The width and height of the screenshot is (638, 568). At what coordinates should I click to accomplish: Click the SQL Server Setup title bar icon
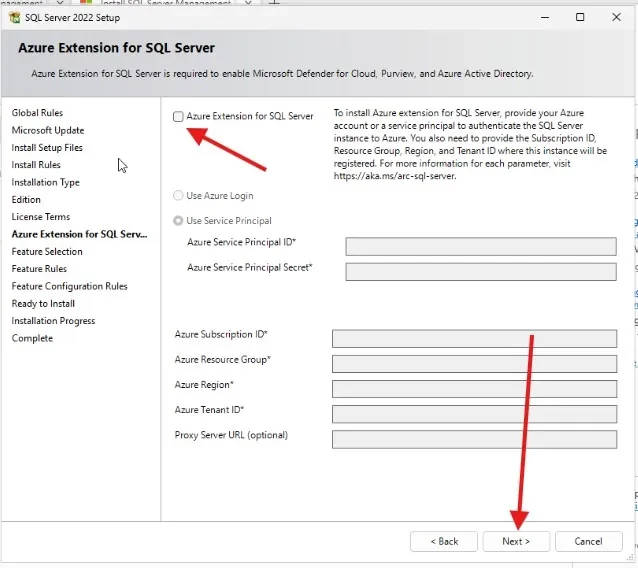click(x=15, y=17)
